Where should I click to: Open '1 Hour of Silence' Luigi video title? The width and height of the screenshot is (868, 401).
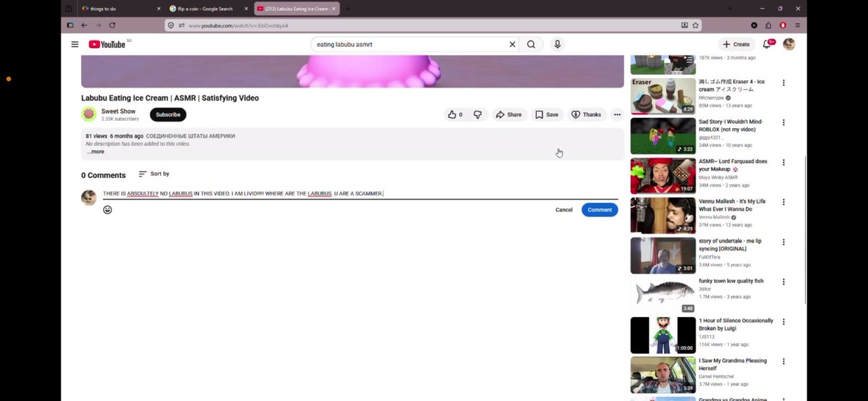[736, 324]
